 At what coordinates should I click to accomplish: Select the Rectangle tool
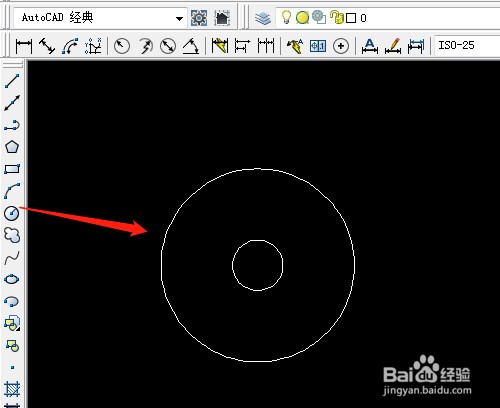coord(12,169)
